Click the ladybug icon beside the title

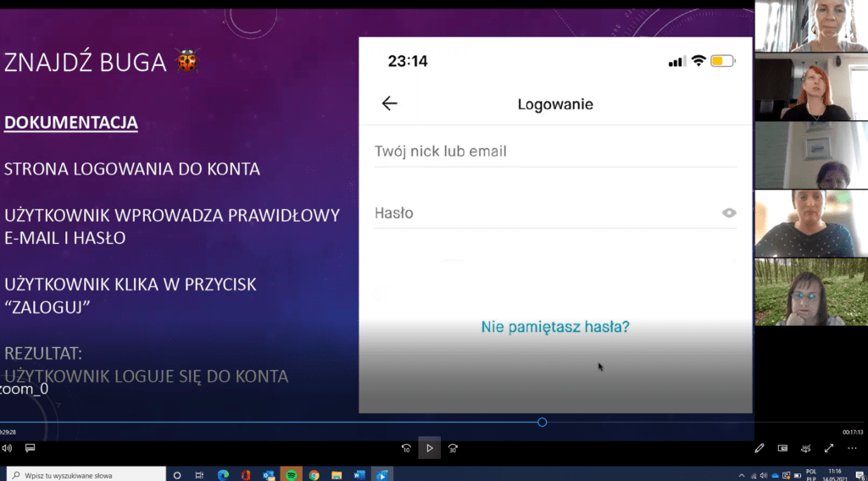click(187, 61)
